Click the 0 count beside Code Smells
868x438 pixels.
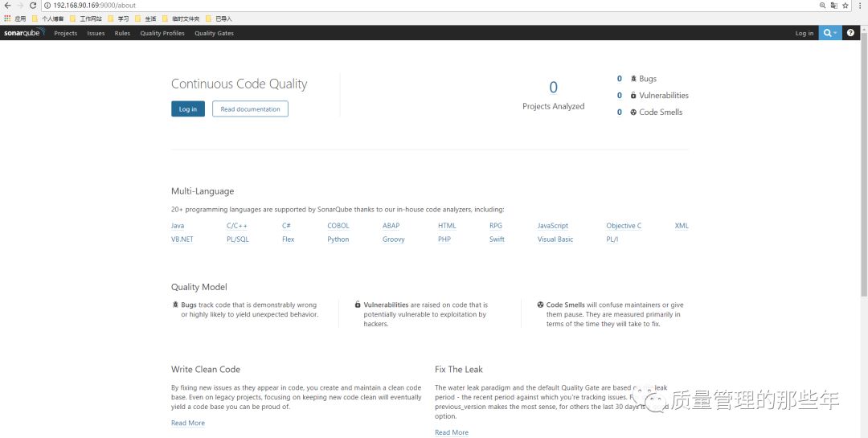click(620, 112)
